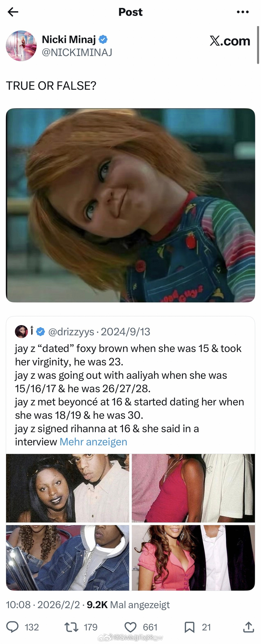Open the main doll image
The image size is (261, 644).
[x=130, y=205]
